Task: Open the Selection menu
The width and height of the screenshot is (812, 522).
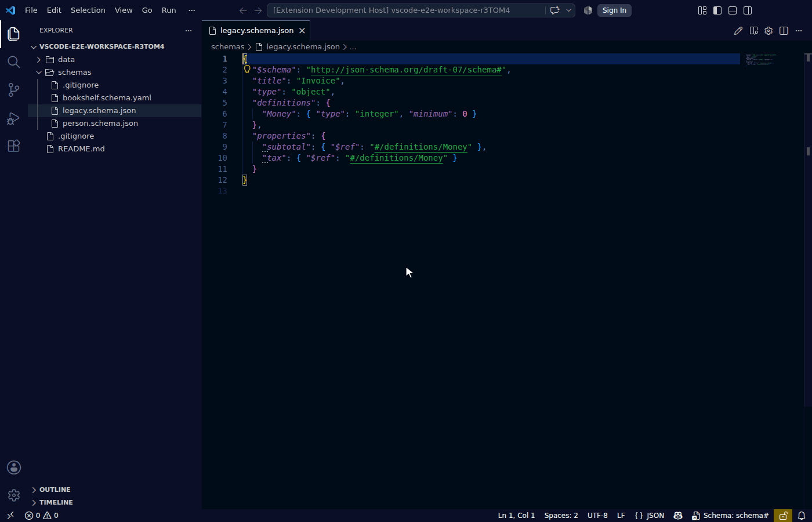Action: pyautogui.click(x=88, y=10)
